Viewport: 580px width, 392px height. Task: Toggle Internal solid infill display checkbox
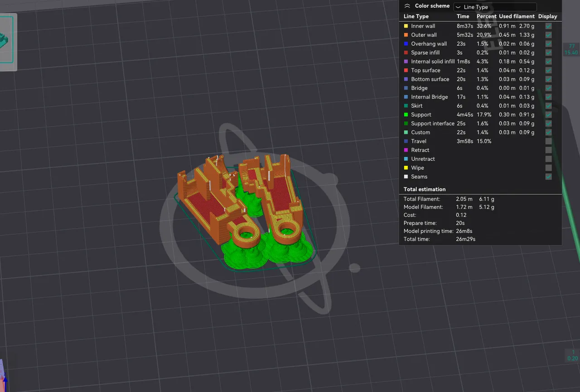tap(549, 62)
